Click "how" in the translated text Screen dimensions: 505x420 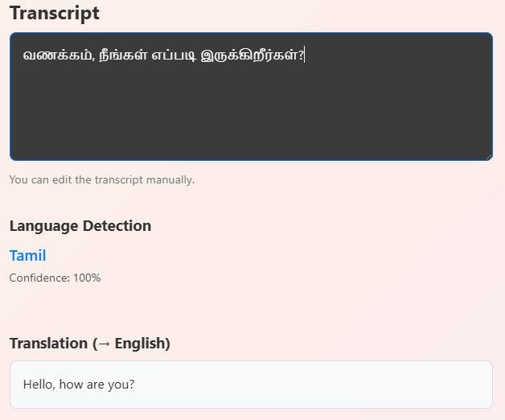pos(71,385)
